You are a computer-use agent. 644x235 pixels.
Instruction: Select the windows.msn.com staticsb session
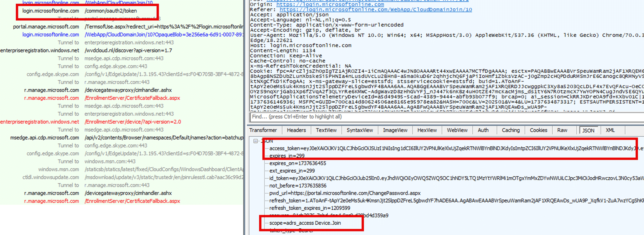pyautogui.click(x=122, y=169)
